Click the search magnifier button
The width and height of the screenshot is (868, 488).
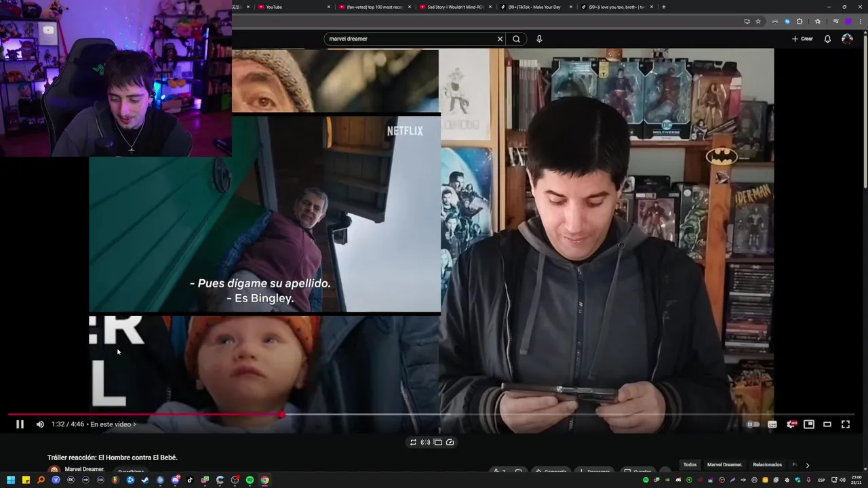tap(517, 39)
